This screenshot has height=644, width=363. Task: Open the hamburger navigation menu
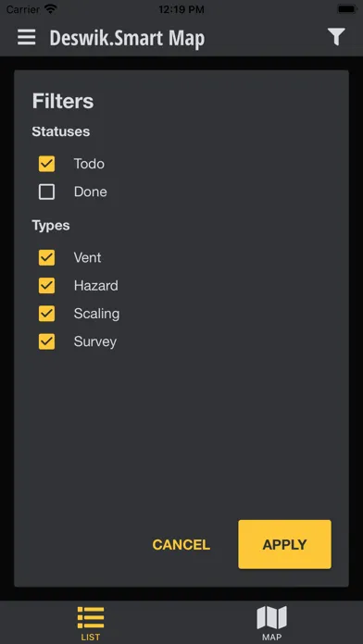click(x=26, y=38)
